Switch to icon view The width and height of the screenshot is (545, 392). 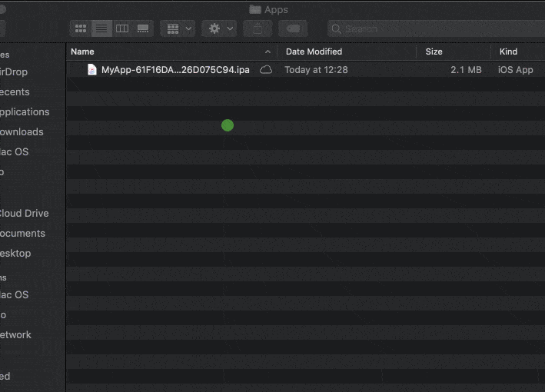click(81, 28)
